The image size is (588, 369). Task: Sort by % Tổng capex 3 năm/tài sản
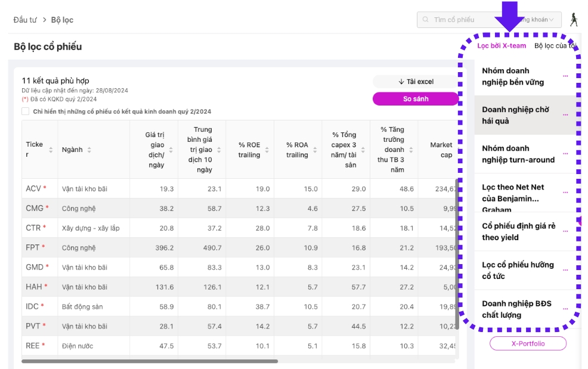(362, 150)
